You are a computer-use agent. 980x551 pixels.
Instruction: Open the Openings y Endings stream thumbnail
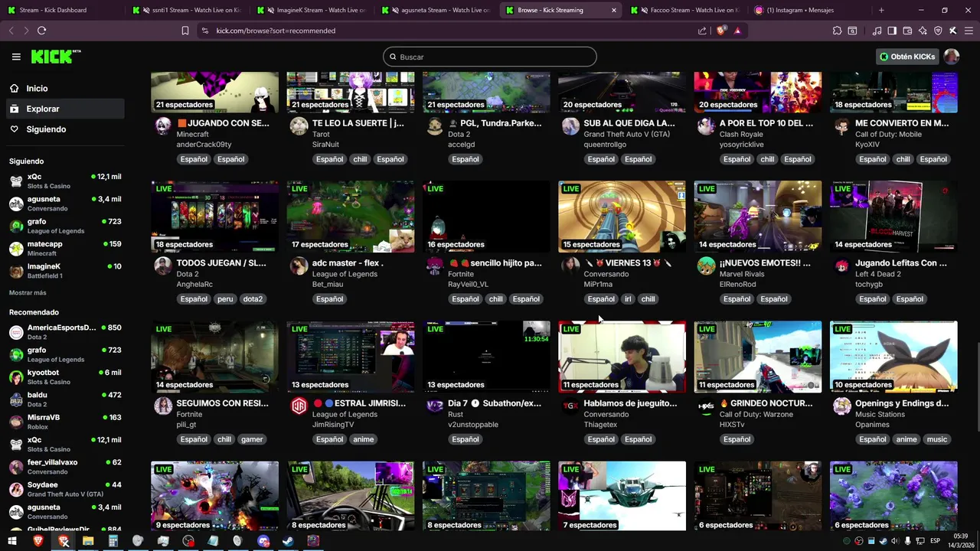893,357
